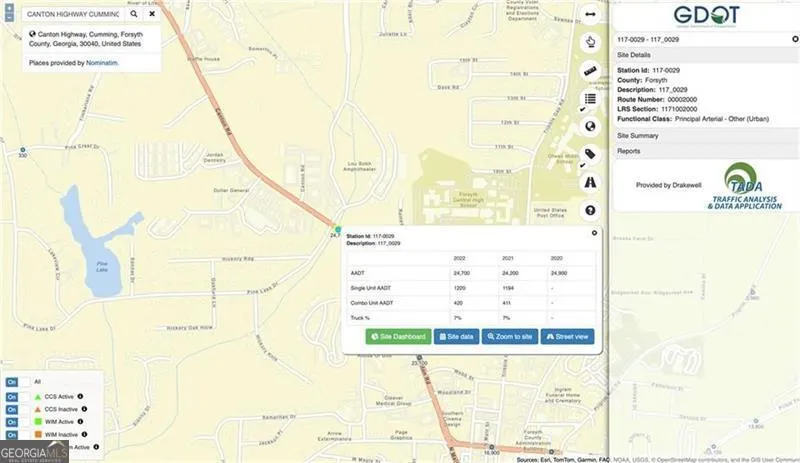The height and width of the screenshot is (463, 800).
Task: Open the list legend tool icon
Action: click(x=590, y=98)
